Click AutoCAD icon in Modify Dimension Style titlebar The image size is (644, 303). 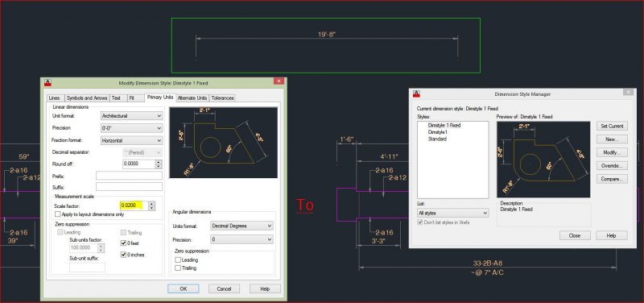pyautogui.click(x=48, y=83)
